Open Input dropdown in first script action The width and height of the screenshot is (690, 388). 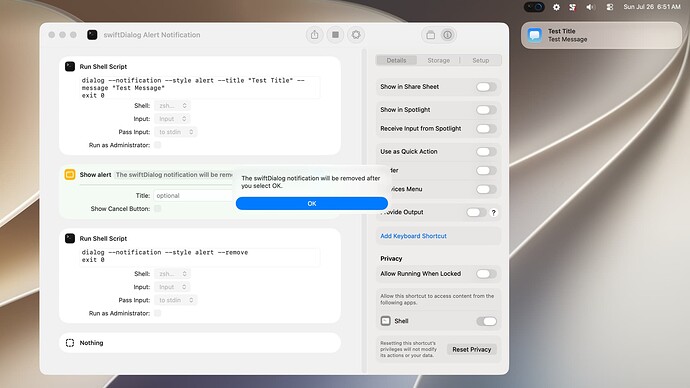[x=172, y=119]
